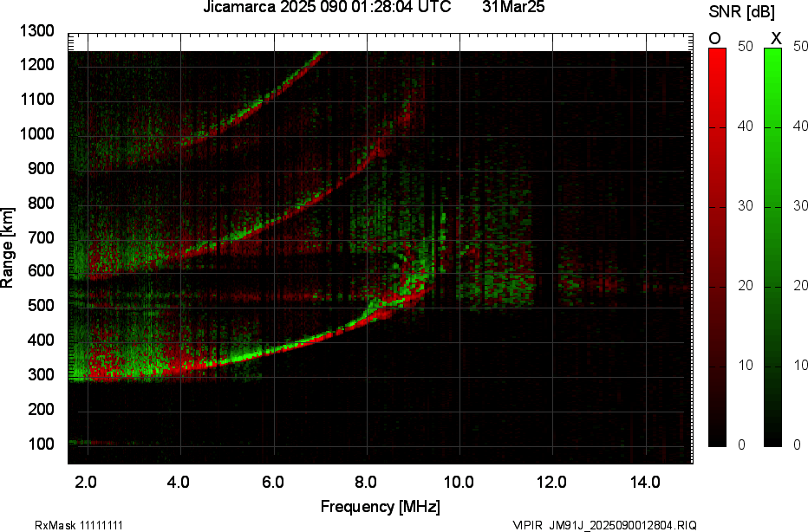The width and height of the screenshot is (808, 532).
Task: Click the X label above green bar
Action: click(776, 38)
